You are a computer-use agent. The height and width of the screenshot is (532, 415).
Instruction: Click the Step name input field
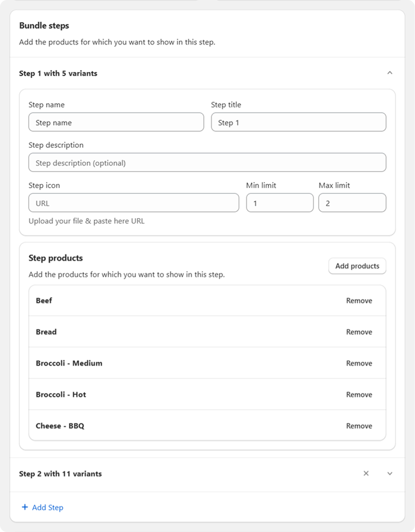pos(116,122)
